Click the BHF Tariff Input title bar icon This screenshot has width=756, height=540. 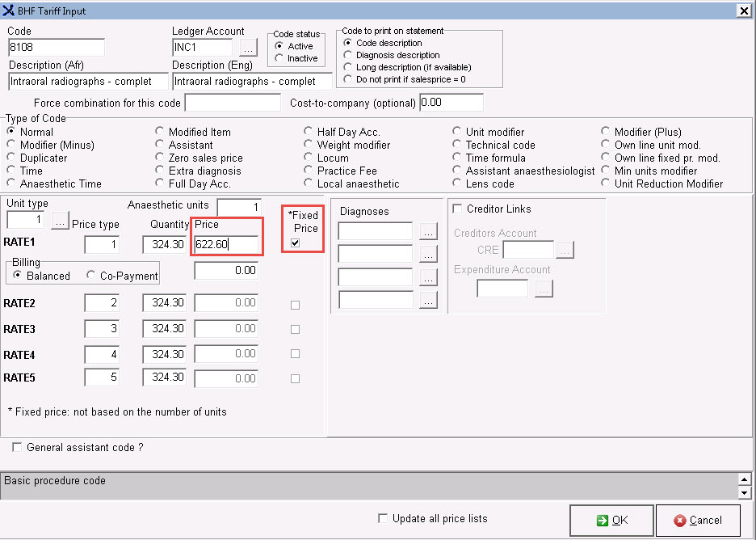[9, 11]
